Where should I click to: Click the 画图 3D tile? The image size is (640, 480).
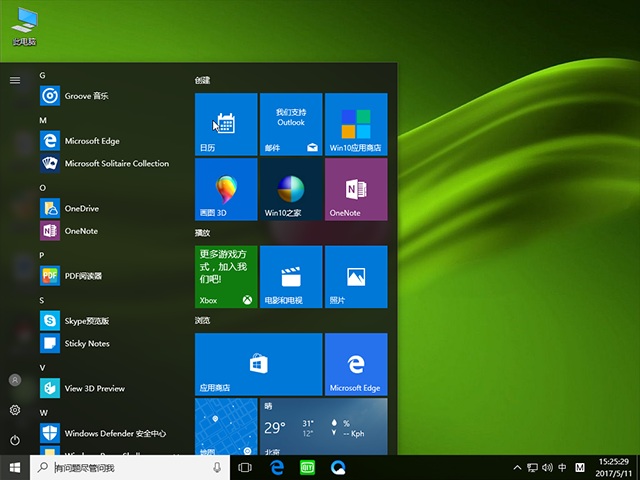(225, 189)
